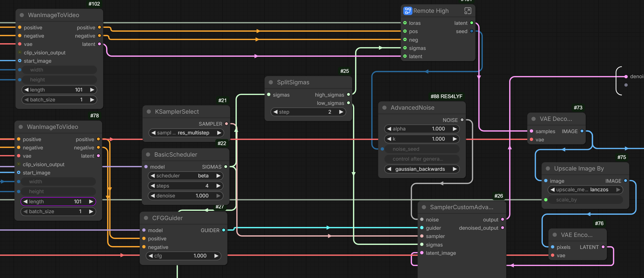Click the scale_by field in Upscale node
This screenshot has width=644, height=278.
tap(585, 200)
